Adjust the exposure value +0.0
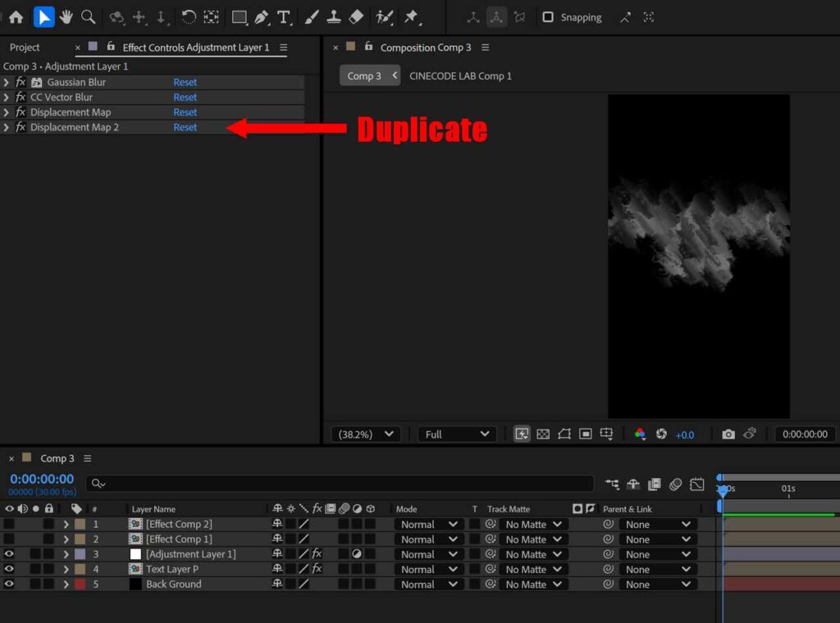The image size is (840, 623). (x=685, y=434)
